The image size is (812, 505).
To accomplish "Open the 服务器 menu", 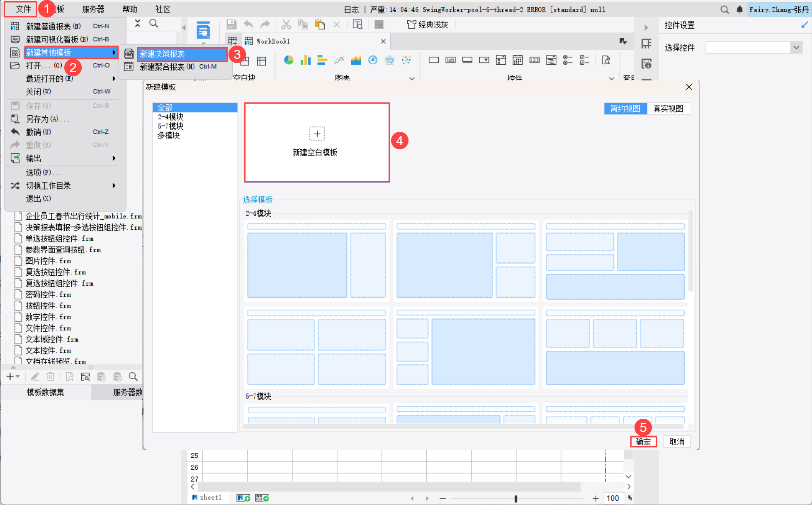I will point(93,9).
